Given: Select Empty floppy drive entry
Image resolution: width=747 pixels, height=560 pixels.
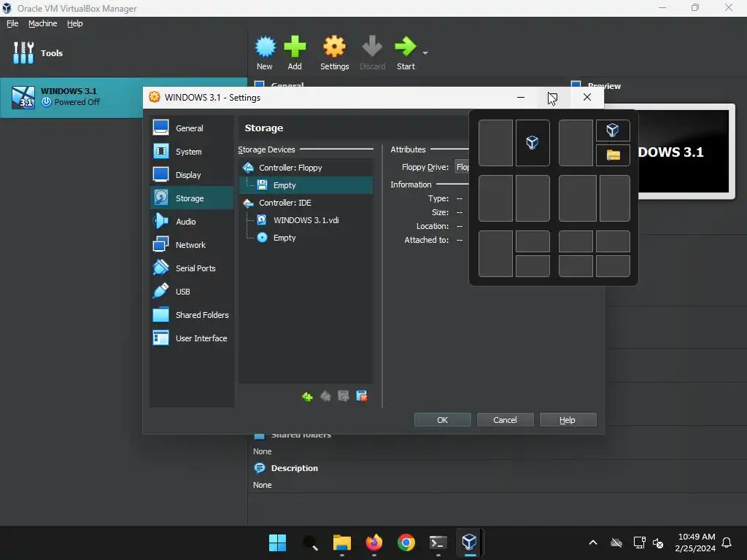Looking at the screenshot, I should point(306,185).
